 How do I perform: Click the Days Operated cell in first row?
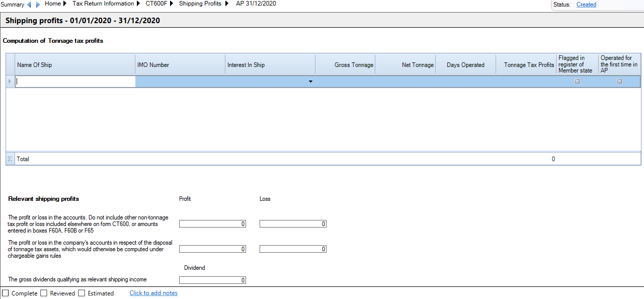coord(466,81)
